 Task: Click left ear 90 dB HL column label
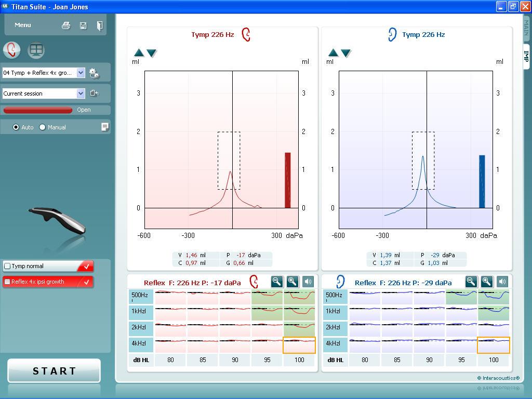coord(429,360)
